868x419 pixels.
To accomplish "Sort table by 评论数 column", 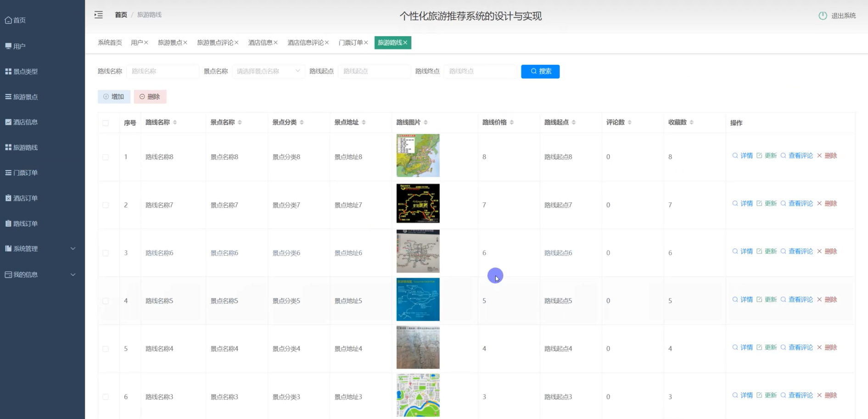I will point(630,123).
